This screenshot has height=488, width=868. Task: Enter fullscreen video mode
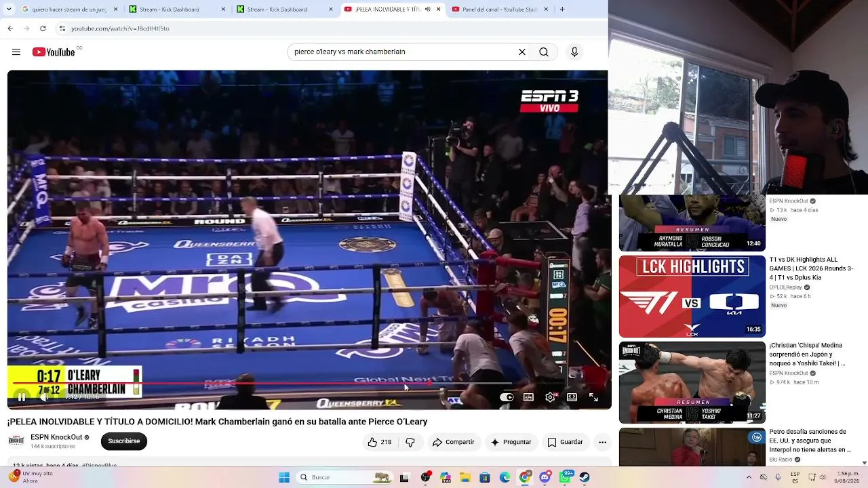(x=593, y=397)
